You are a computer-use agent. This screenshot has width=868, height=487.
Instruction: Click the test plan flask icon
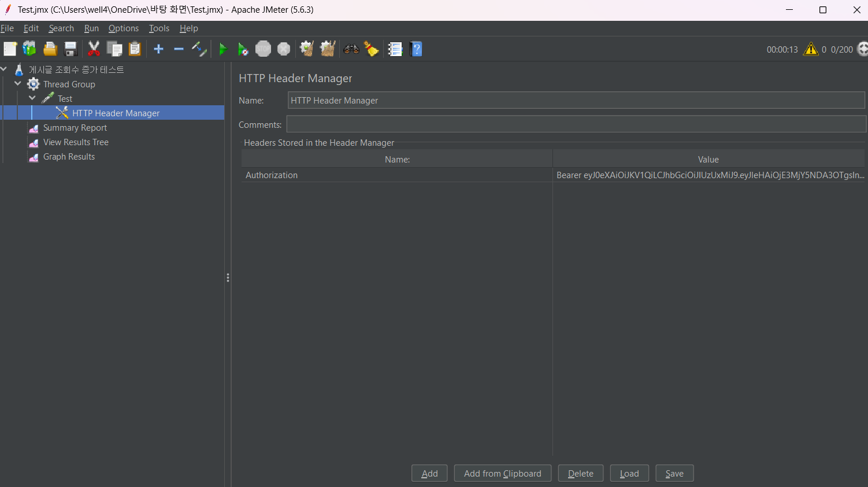19,69
